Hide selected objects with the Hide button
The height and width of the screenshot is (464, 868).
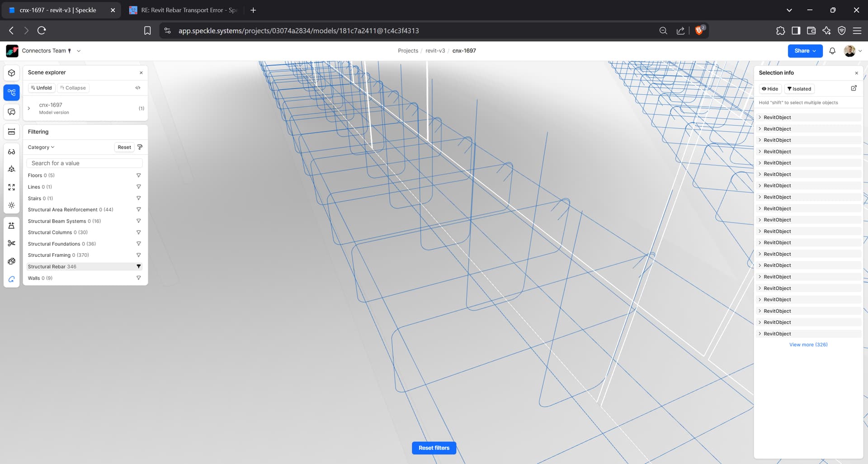(x=770, y=89)
